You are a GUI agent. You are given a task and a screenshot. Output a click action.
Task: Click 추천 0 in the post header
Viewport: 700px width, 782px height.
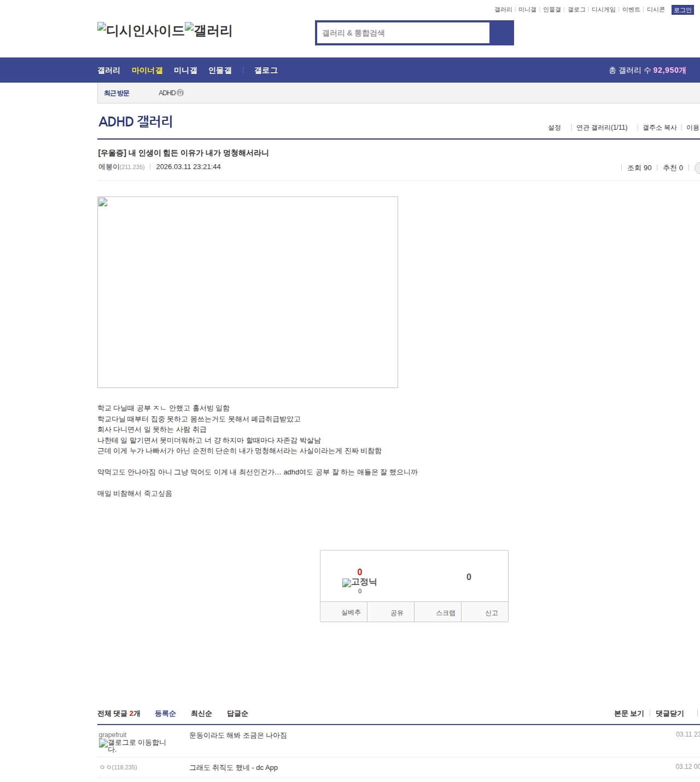pos(673,168)
